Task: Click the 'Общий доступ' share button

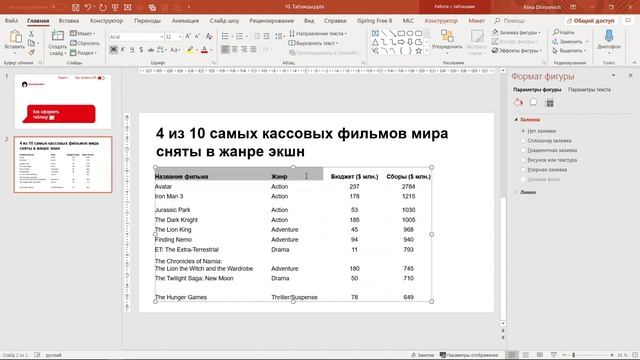Action: 591,20
